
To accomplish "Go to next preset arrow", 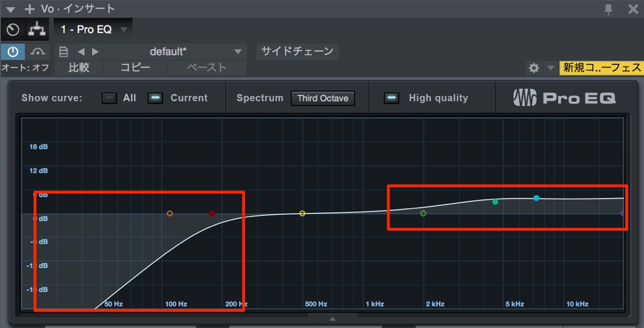I will (x=95, y=52).
